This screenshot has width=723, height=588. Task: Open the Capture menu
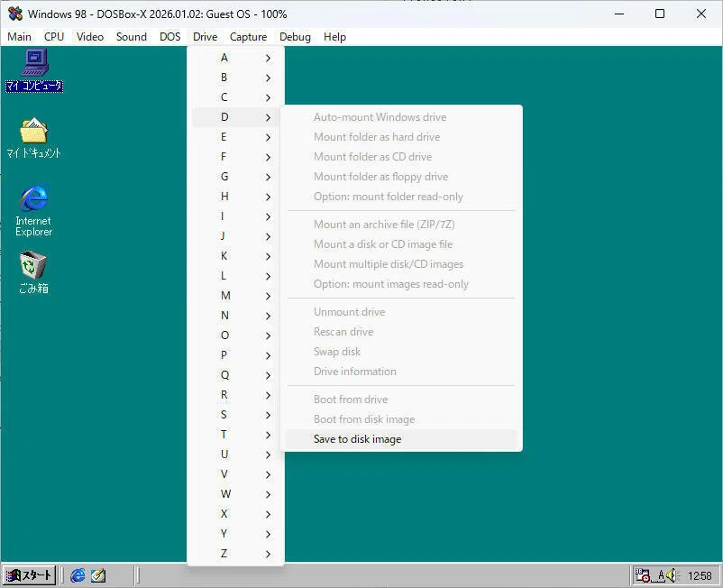click(248, 37)
